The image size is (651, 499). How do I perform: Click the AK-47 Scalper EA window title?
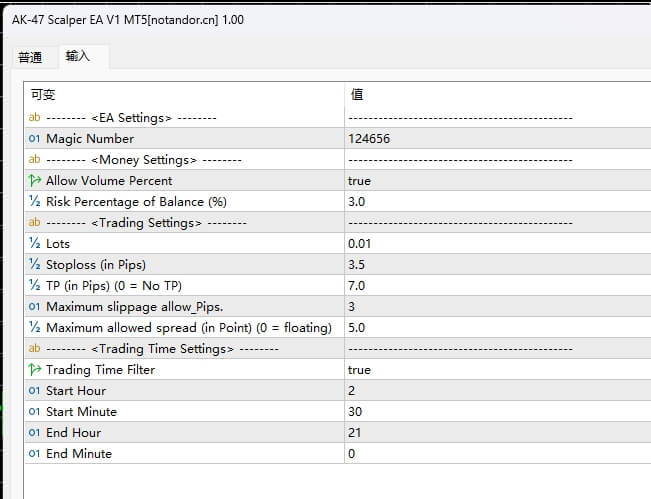click(x=128, y=20)
